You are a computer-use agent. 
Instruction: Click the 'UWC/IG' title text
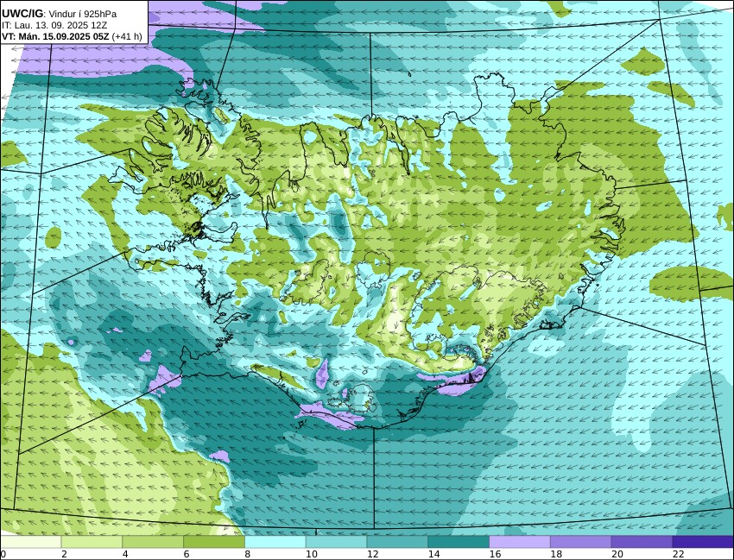(22, 14)
